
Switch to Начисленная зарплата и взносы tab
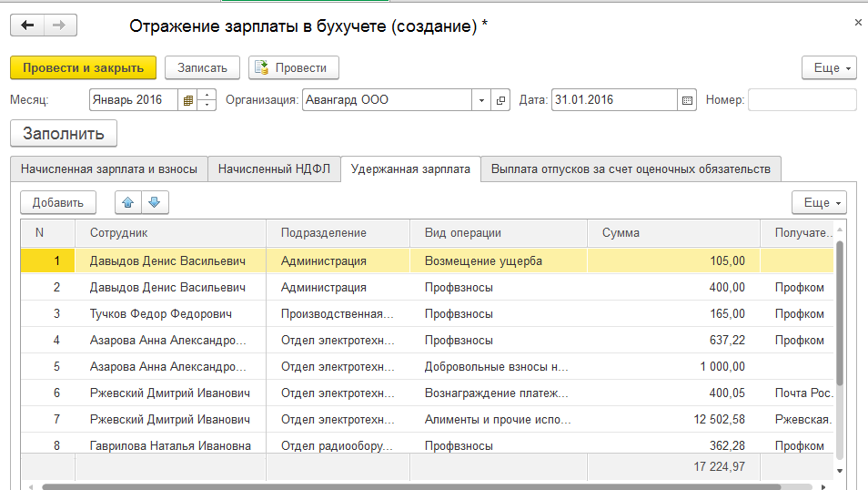(109, 169)
